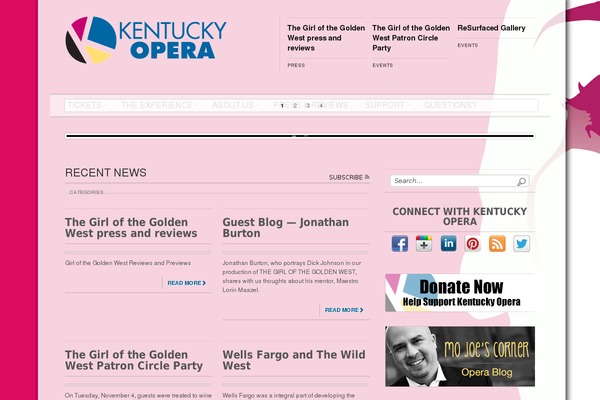Click the PRESS category tag in header
The width and height of the screenshot is (600, 400).
296,65
